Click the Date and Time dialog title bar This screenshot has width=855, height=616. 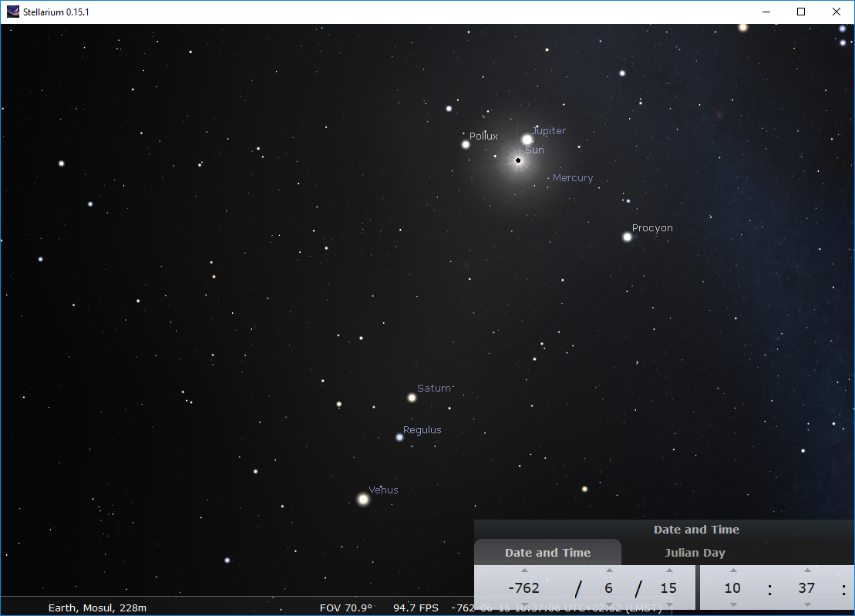(664, 530)
